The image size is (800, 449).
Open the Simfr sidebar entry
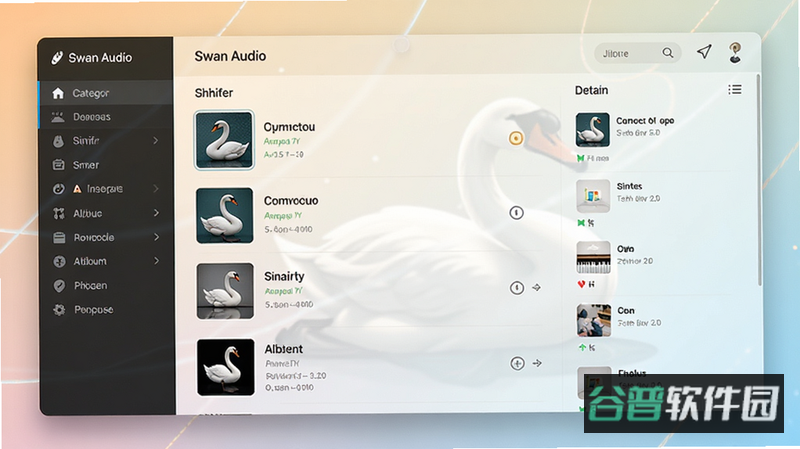pos(106,141)
